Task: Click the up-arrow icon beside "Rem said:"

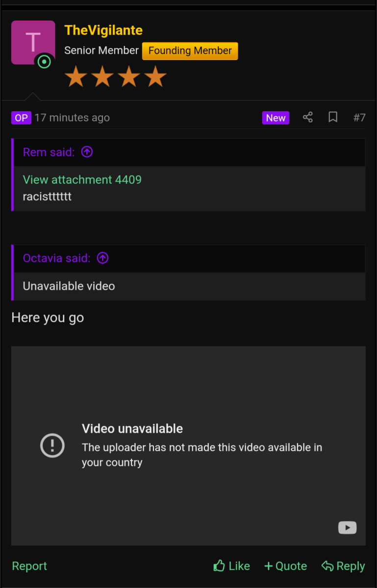Action: (x=87, y=152)
